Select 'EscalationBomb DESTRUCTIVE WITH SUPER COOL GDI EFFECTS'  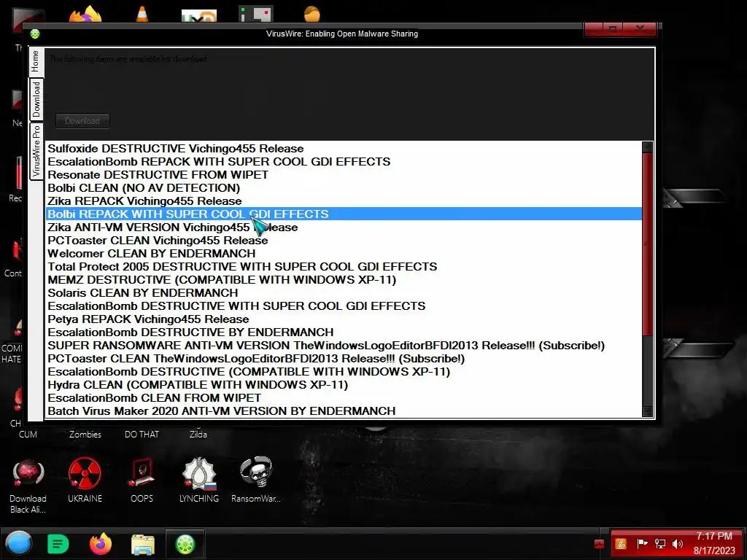coord(344,306)
